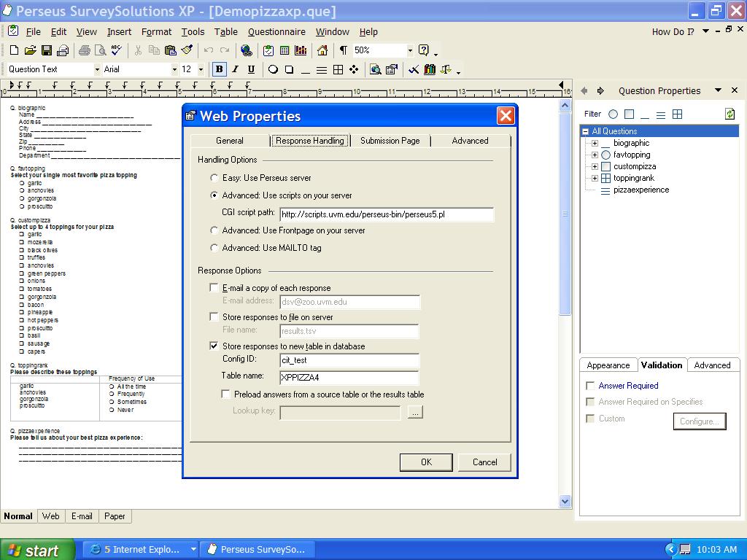This screenshot has height=560, width=747.
Task: Click the Home house icon in toolbar
Action: [x=322, y=50]
